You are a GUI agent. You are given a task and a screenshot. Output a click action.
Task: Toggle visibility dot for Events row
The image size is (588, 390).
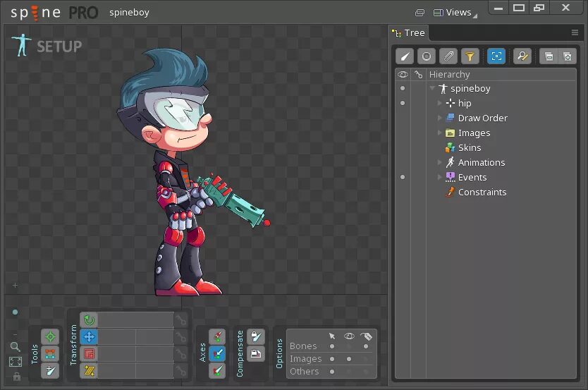tap(403, 177)
